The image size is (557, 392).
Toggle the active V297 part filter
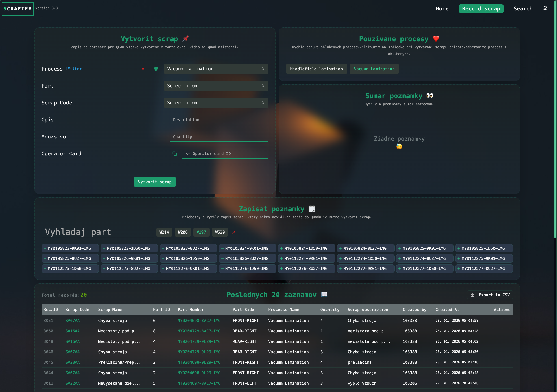point(201,232)
